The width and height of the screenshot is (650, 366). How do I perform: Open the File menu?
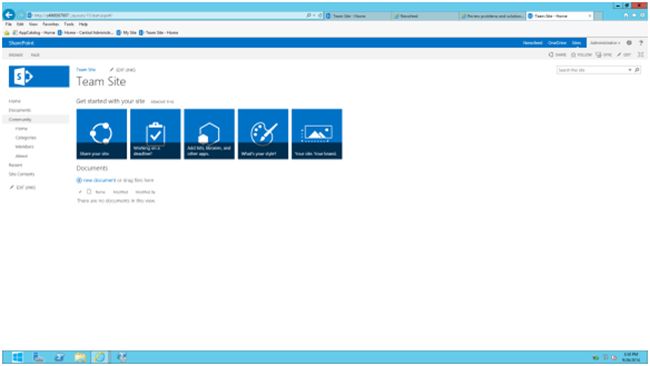pos(8,24)
